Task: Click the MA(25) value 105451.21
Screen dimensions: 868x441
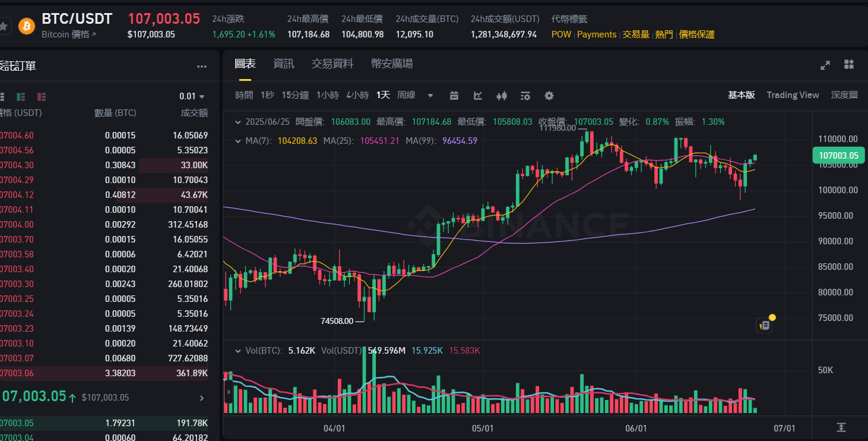Action: point(380,141)
